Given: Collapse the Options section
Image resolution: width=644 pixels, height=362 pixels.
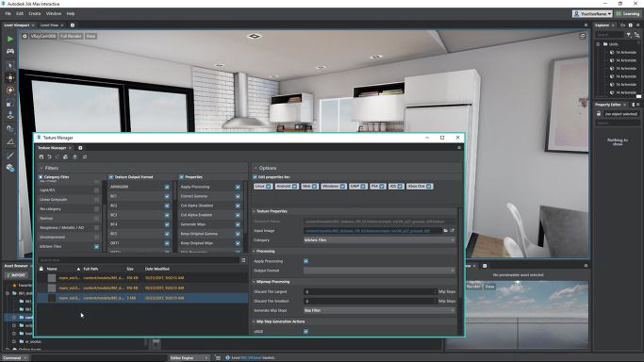Looking at the screenshot, I should point(255,169).
